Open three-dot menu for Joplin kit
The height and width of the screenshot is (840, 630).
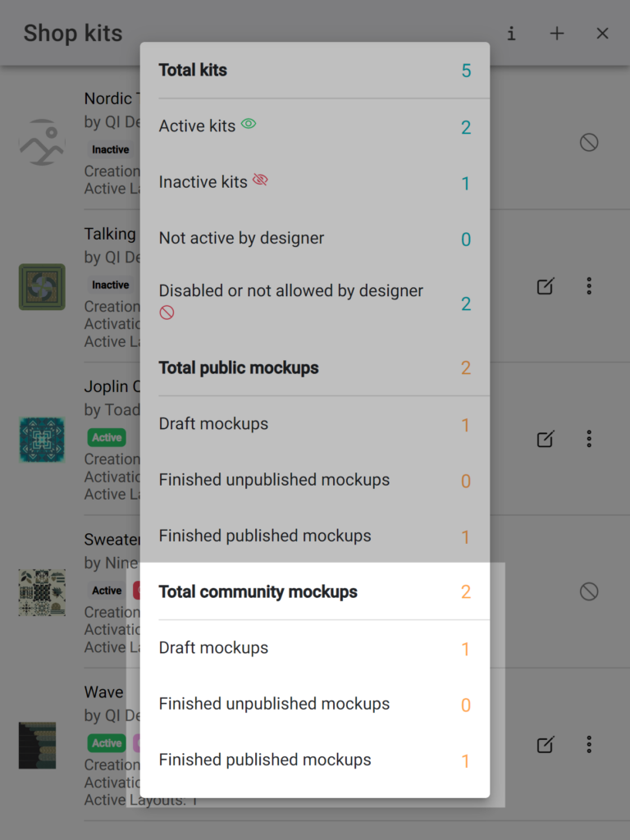[589, 439]
